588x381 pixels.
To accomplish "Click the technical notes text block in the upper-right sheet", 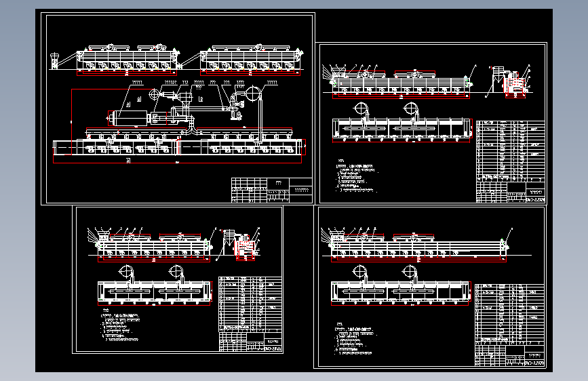I will 357,176.
